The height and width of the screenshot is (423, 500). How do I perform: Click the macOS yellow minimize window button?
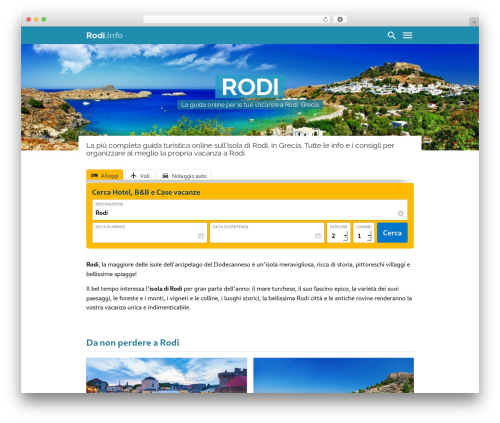[x=36, y=20]
